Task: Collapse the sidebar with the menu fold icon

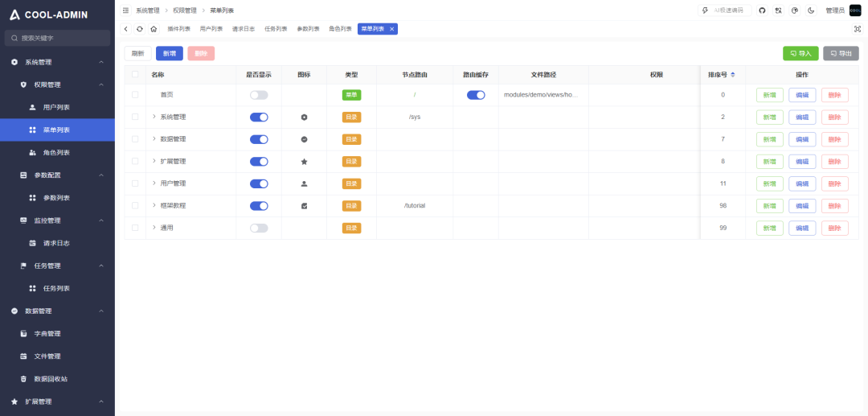Action: tap(126, 10)
